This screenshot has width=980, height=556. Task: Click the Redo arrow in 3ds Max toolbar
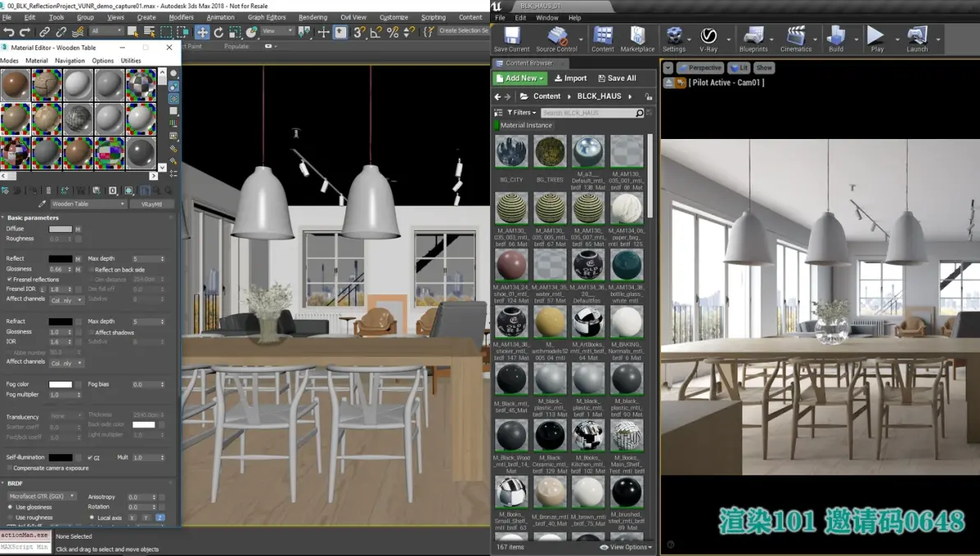(x=25, y=31)
